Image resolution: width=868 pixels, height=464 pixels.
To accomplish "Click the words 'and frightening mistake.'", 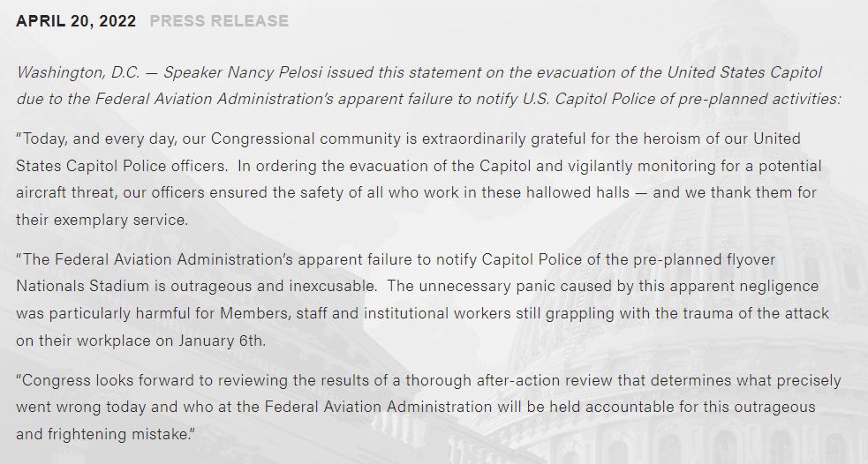I will [105, 435].
